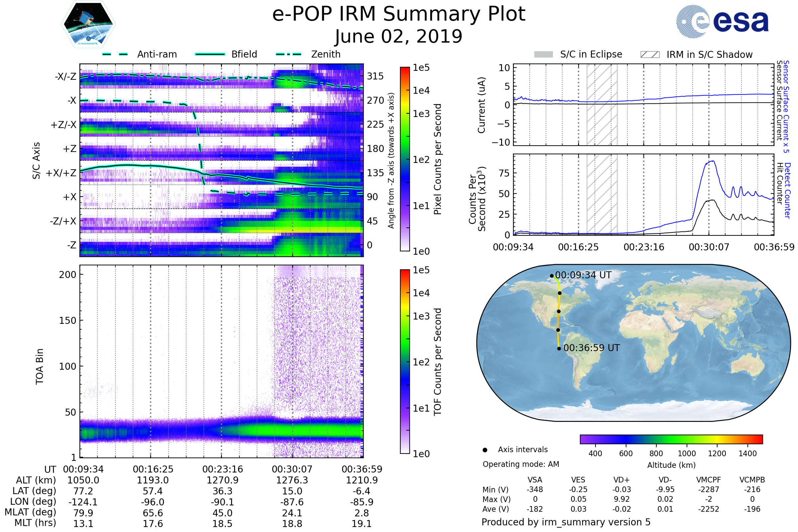Click the -Z/+X axis label on pixel plot
Image resolution: width=798 pixels, height=532 pixels.
click(x=63, y=221)
